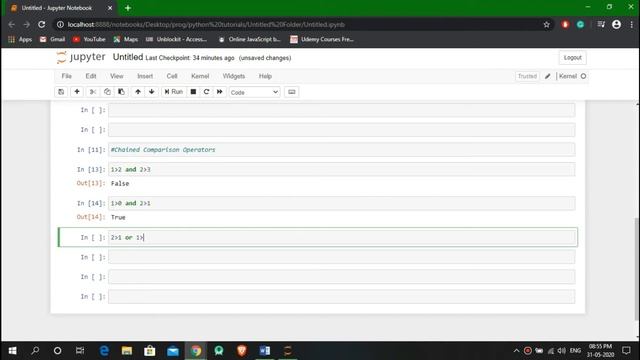Click the False output text

[x=120, y=184]
